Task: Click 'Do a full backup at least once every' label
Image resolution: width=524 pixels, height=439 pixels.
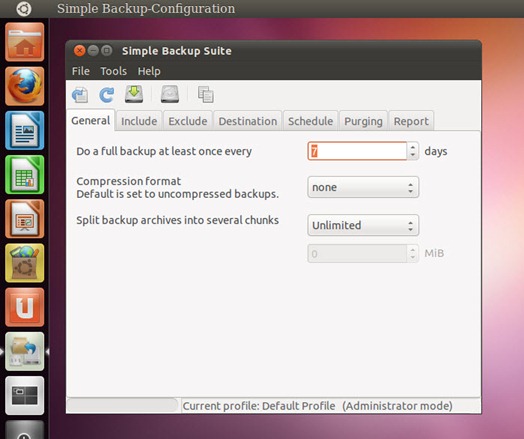Action: pos(164,151)
